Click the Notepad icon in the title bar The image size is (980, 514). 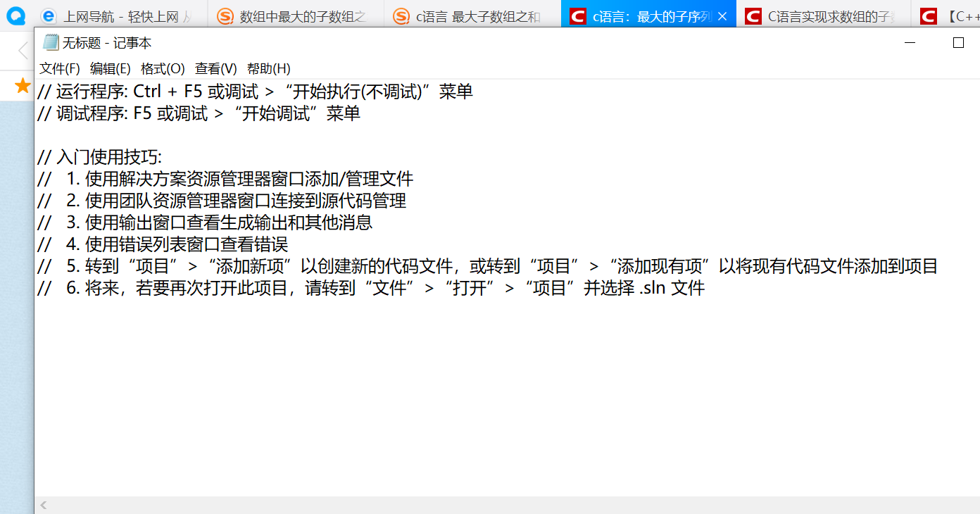51,43
